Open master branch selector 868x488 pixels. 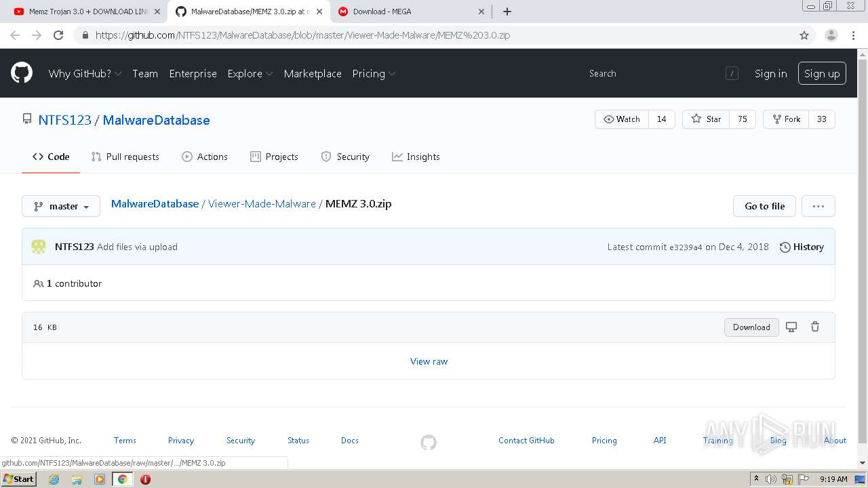(61, 206)
